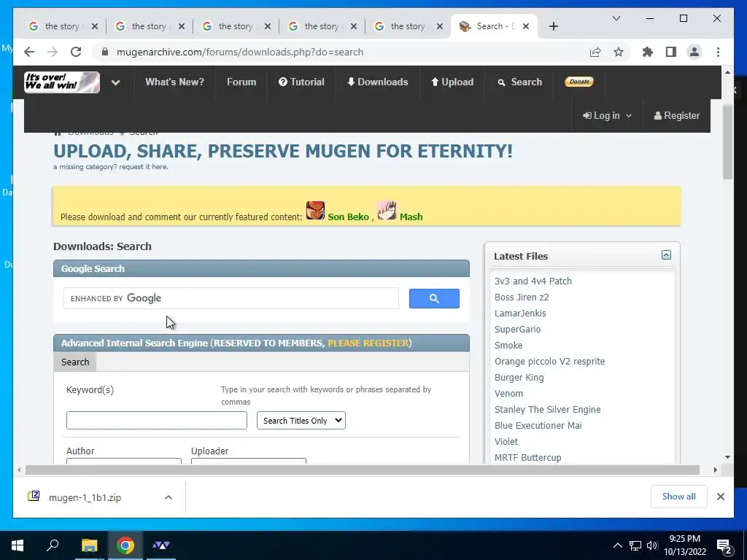Open Orange piccolo V2 resprite file
747x560 pixels.
(550, 362)
